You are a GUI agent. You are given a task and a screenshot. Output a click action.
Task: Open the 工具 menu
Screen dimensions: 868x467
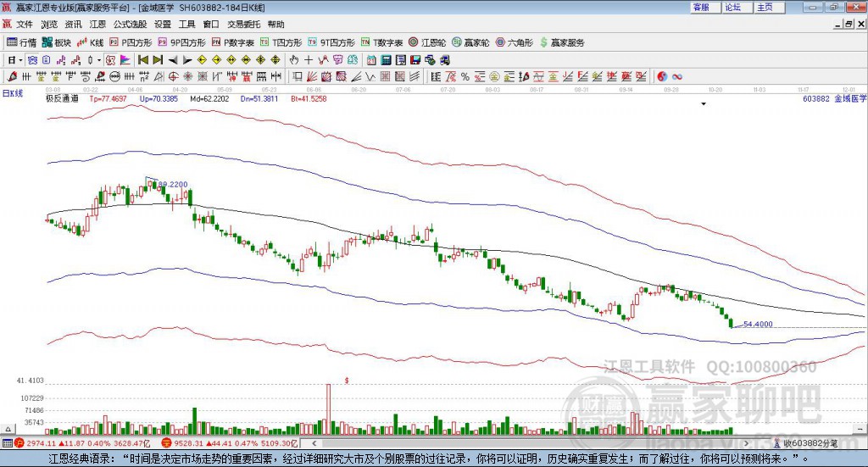tap(187, 25)
